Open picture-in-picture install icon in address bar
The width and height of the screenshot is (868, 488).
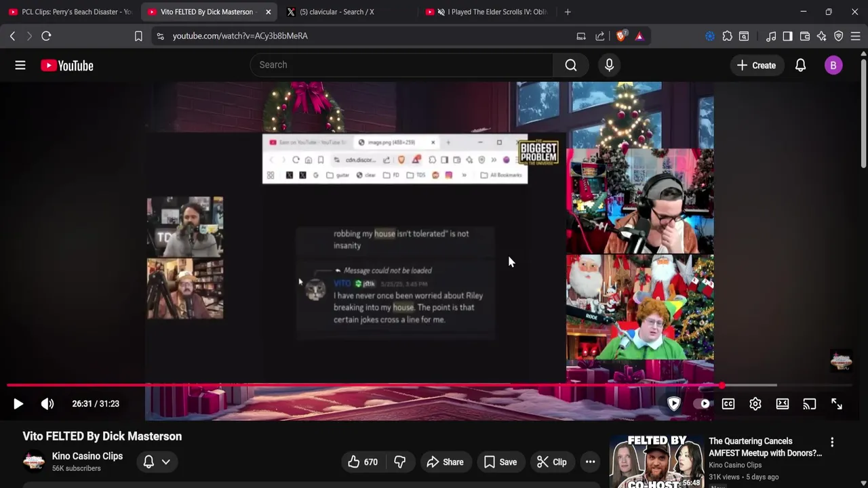coord(581,36)
